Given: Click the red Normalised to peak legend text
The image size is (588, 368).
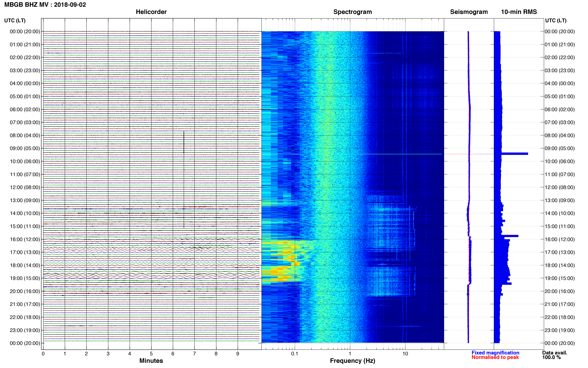Looking at the screenshot, I should 495,357.
